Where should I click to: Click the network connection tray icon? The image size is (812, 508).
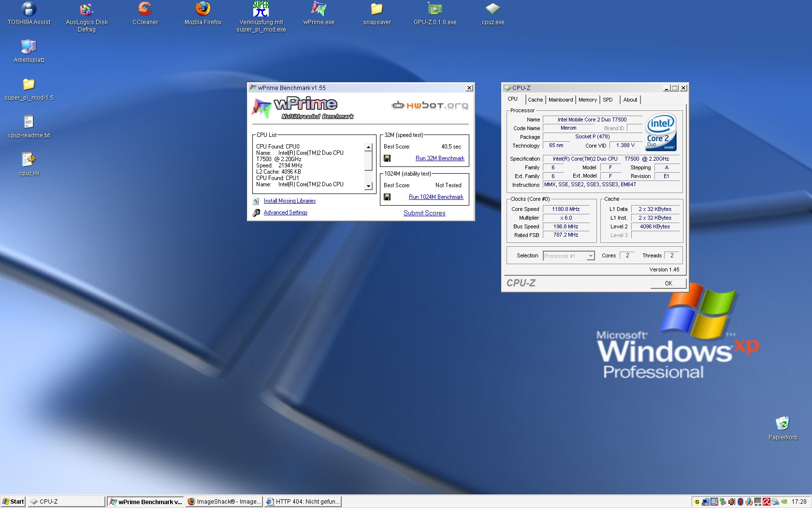click(706, 502)
